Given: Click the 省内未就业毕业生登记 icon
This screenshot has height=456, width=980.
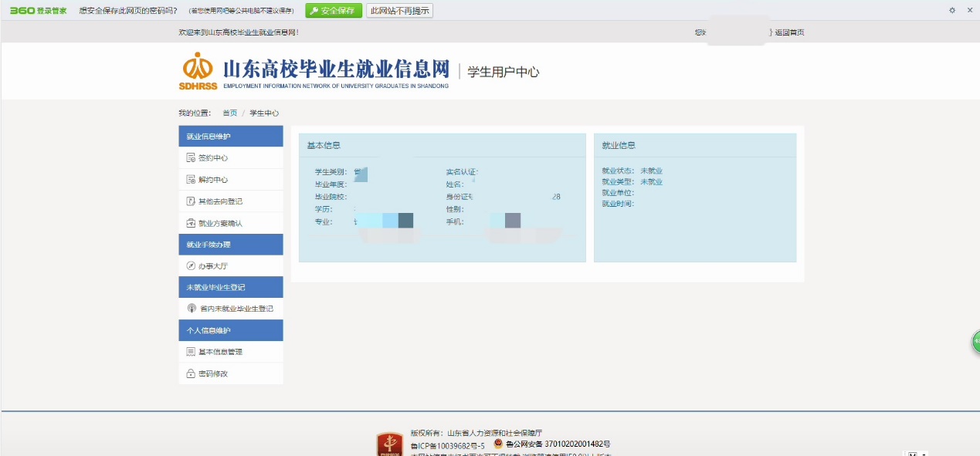Looking at the screenshot, I should pyautogui.click(x=192, y=309).
